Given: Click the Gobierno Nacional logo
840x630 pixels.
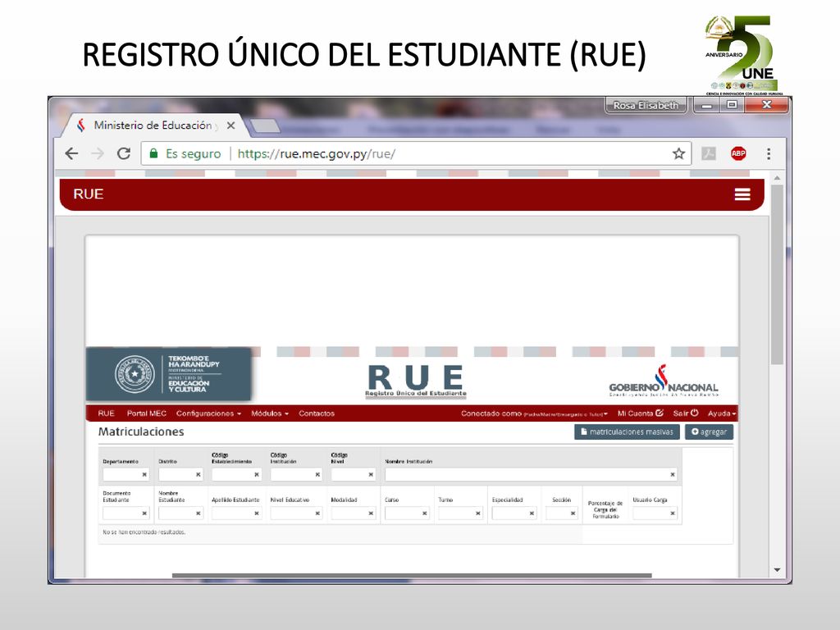Looking at the screenshot, I should coord(663,381).
